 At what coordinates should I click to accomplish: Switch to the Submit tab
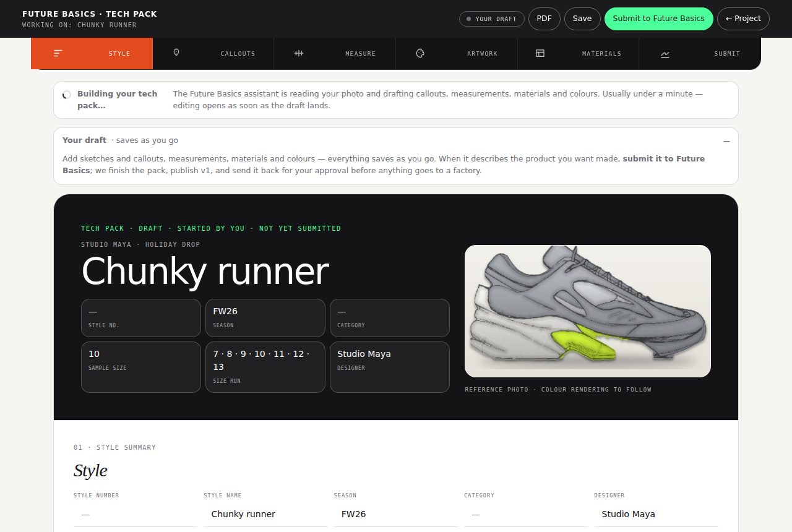(700, 54)
